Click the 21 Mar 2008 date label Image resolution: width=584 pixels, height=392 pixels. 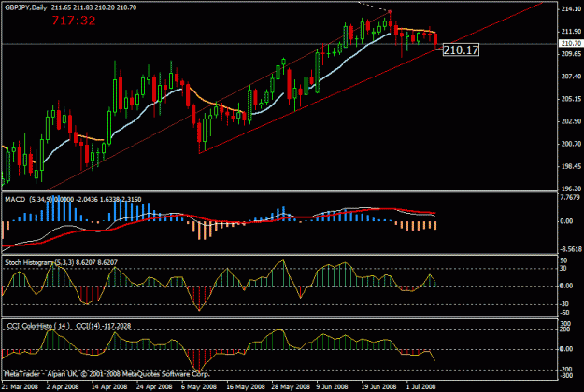[21, 386]
